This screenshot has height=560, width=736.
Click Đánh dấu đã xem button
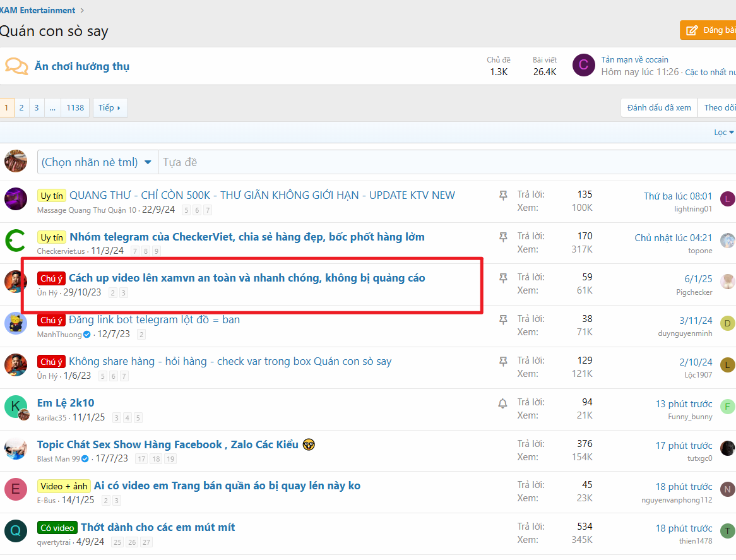[x=659, y=107]
